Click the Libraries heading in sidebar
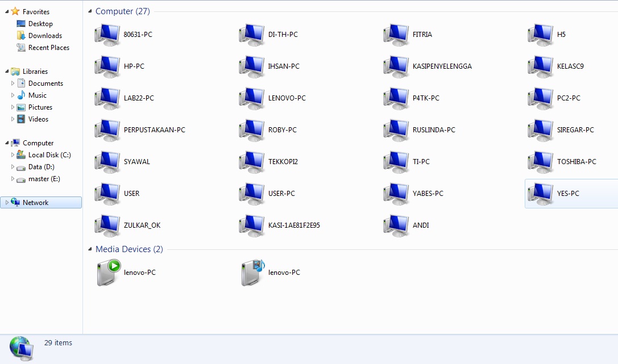The width and height of the screenshot is (618, 364). tap(35, 71)
